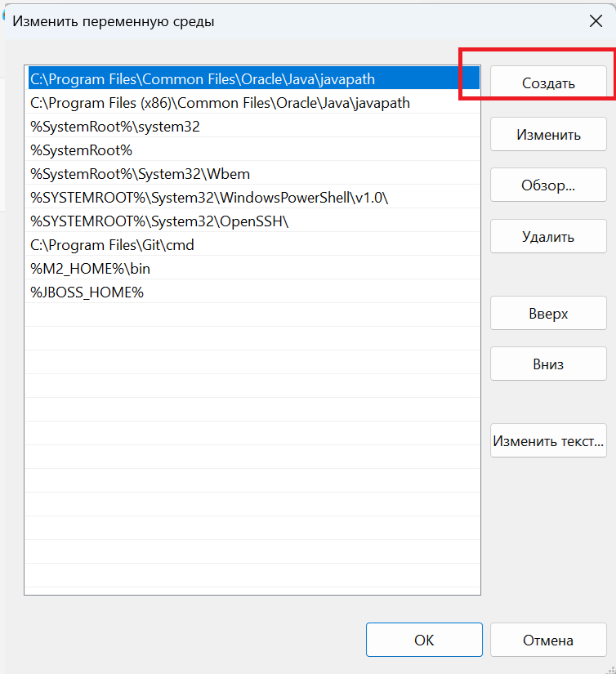616x674 pixels.
Task: Choose the standalone %SystemRoot% entry
Action: pyautogui.click(x=81, y=150)
